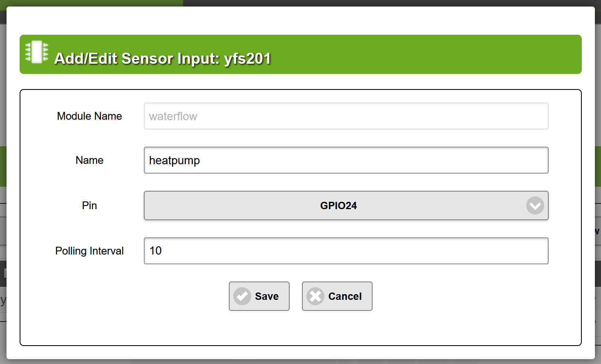The width and height of the screenshot is (601, 364).
Task: Expand the Pin dropdown arrow
Action: coord(535,205)
